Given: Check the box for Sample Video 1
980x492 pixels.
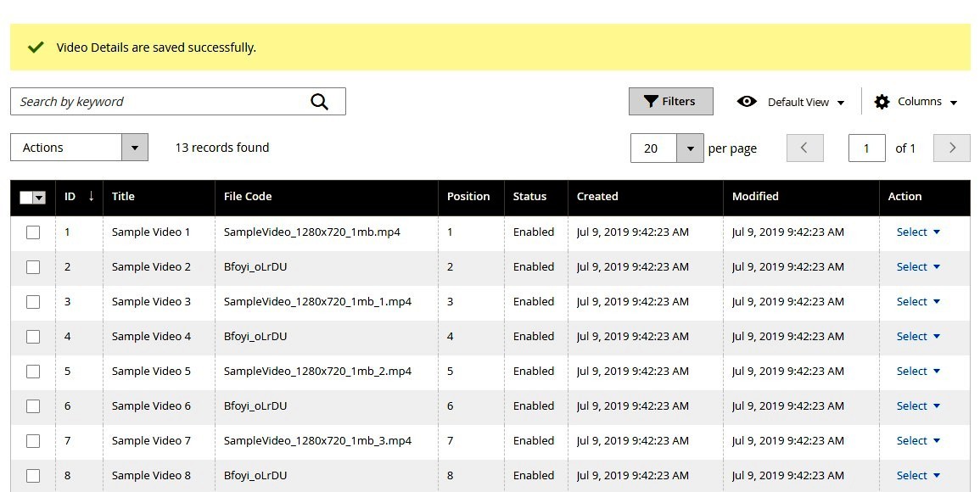Looking at the screenshot, I should click(33, 232).
